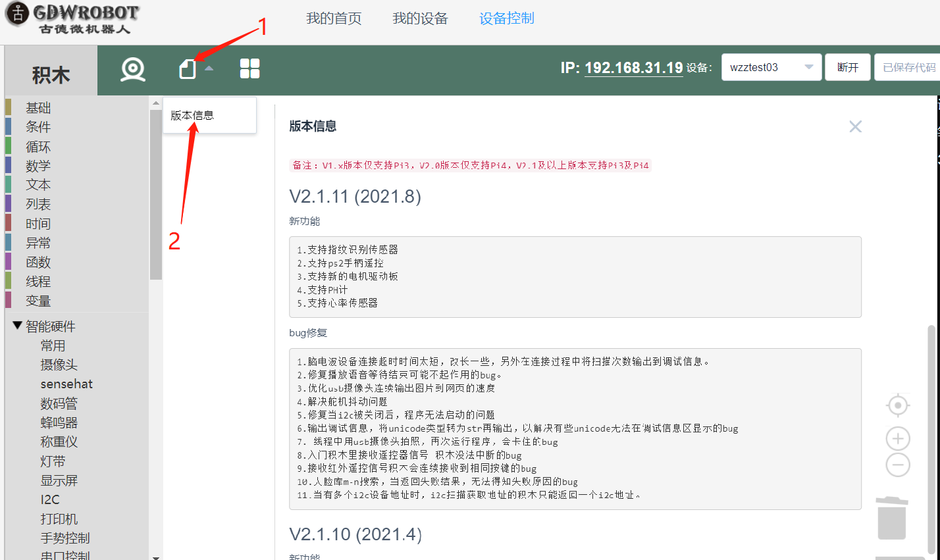Select the 基础 block category
The image size is (940, 560).
tap(38, 108)
